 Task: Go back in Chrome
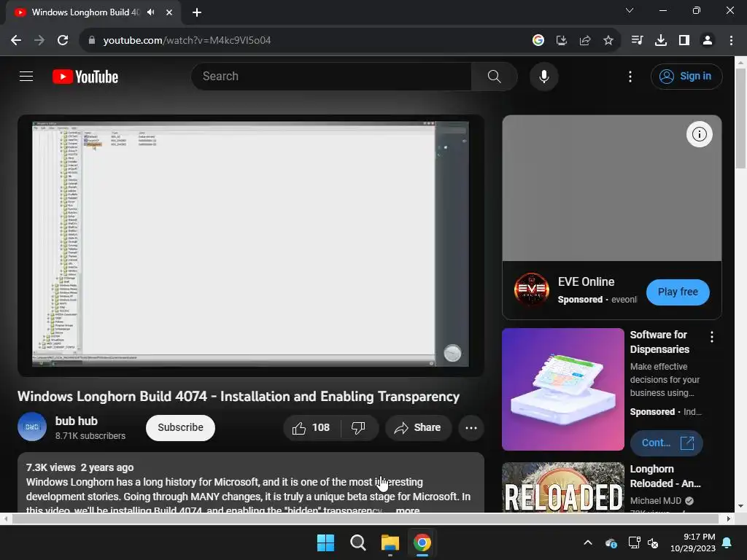(16, 41)
